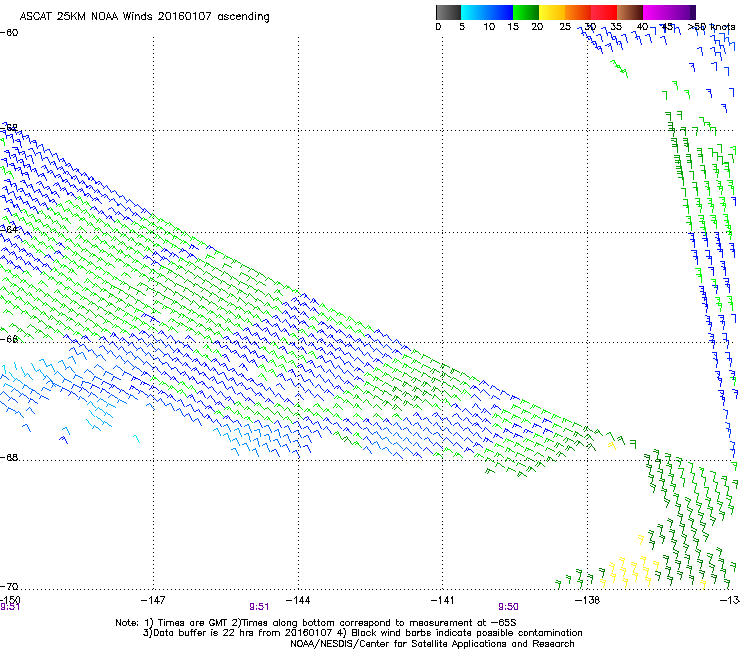The width and height of the screenshot is (740, 650).
Task: Click the cyan 5-10 knots legend segment
Action: tap(474, 12)
